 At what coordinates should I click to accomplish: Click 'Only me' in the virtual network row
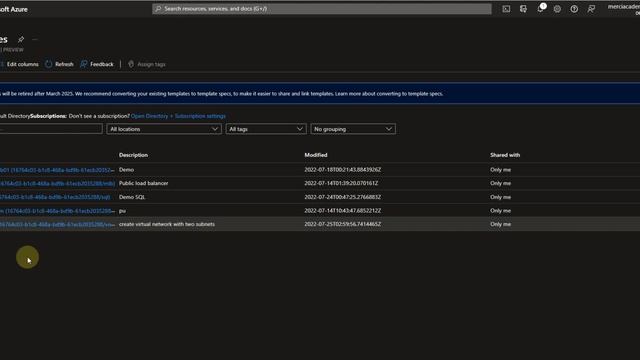coord(500,224)
